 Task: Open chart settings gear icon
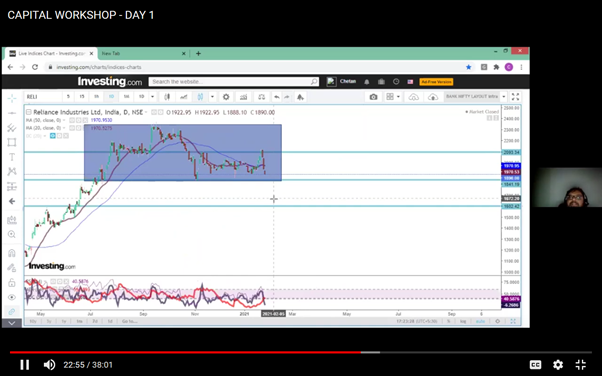point(226,97)
